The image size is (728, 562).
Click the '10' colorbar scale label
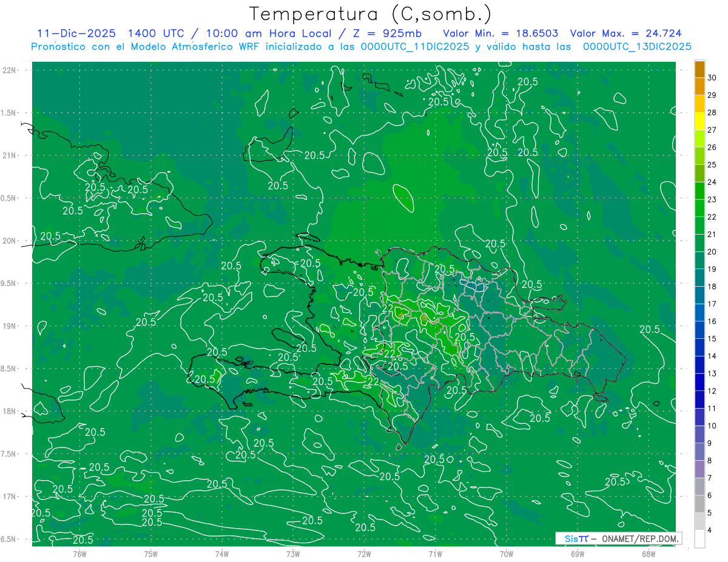pos(712,426)
